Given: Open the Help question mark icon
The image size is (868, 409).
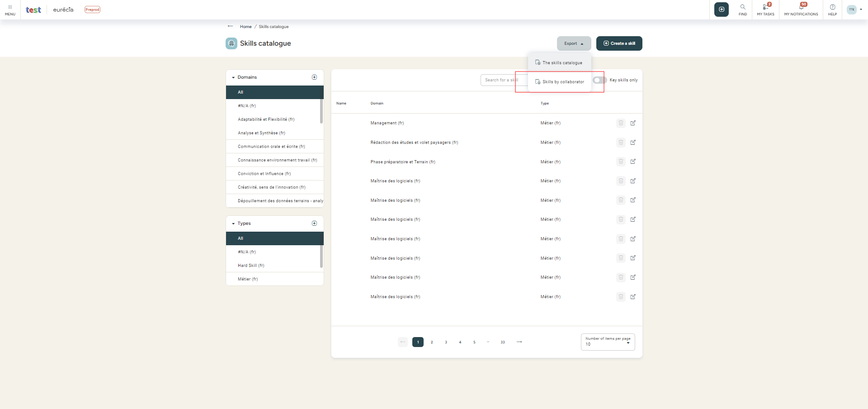Looking at the screenshot, I should pos(832,9).
